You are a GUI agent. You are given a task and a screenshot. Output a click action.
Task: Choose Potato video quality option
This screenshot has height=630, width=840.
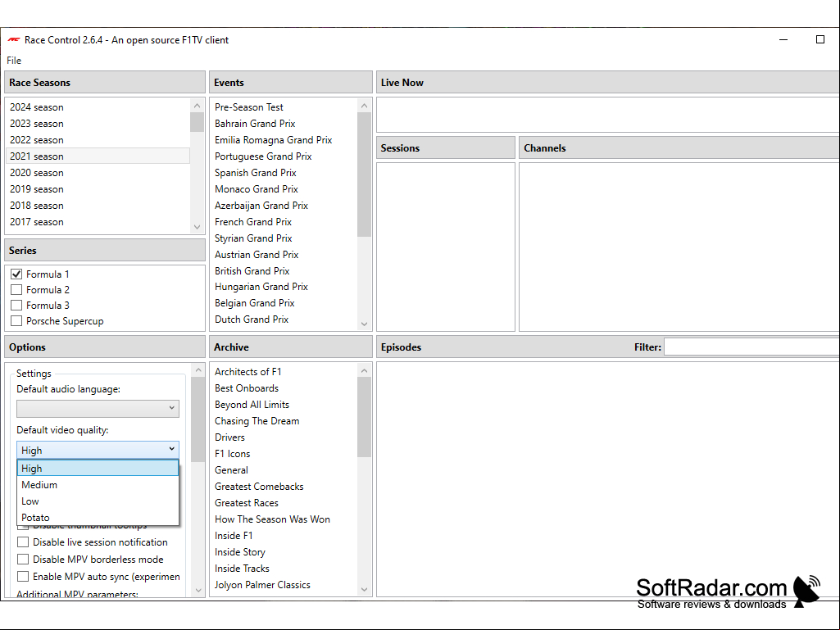click(x=98, y=518)
